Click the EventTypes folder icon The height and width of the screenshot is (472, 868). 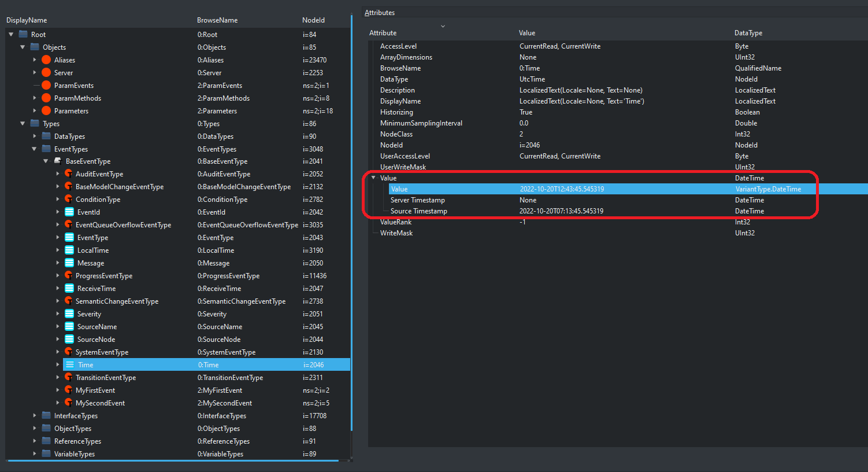(x=46, y=149)
